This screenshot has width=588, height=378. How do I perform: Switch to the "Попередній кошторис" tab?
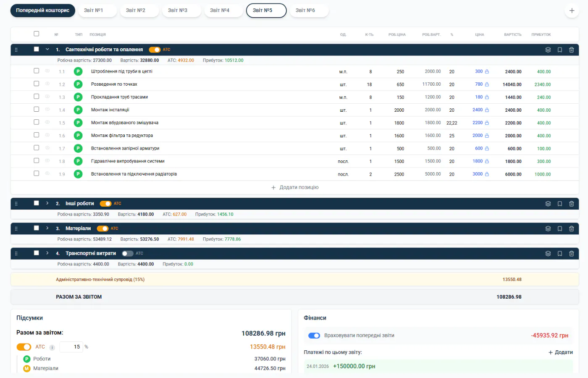click(x=43, y=10)
